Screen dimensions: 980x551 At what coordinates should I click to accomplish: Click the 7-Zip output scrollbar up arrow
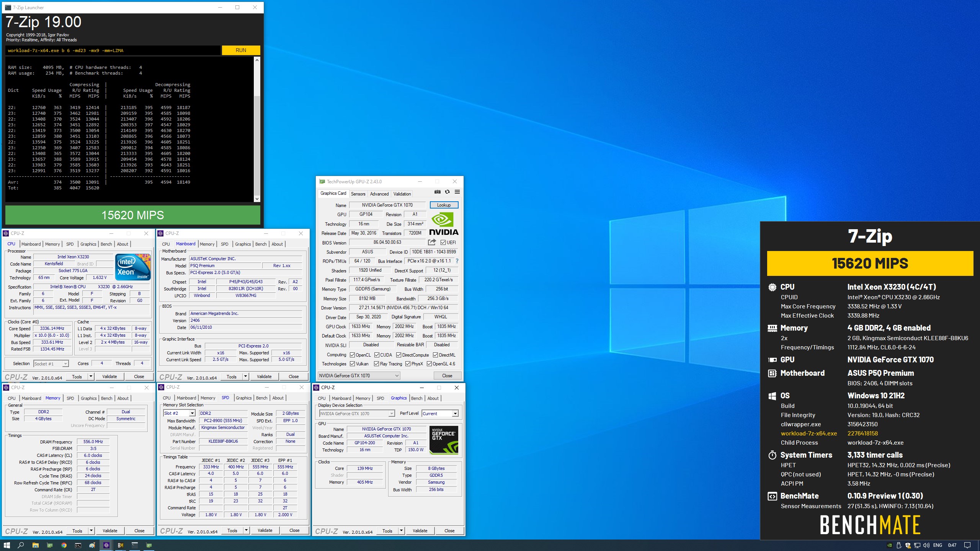(257, 60)
